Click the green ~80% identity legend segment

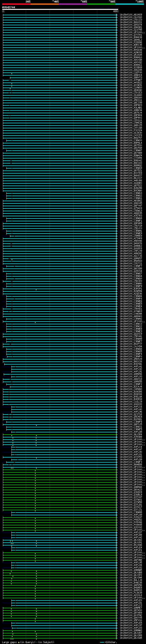click(101, 4)
